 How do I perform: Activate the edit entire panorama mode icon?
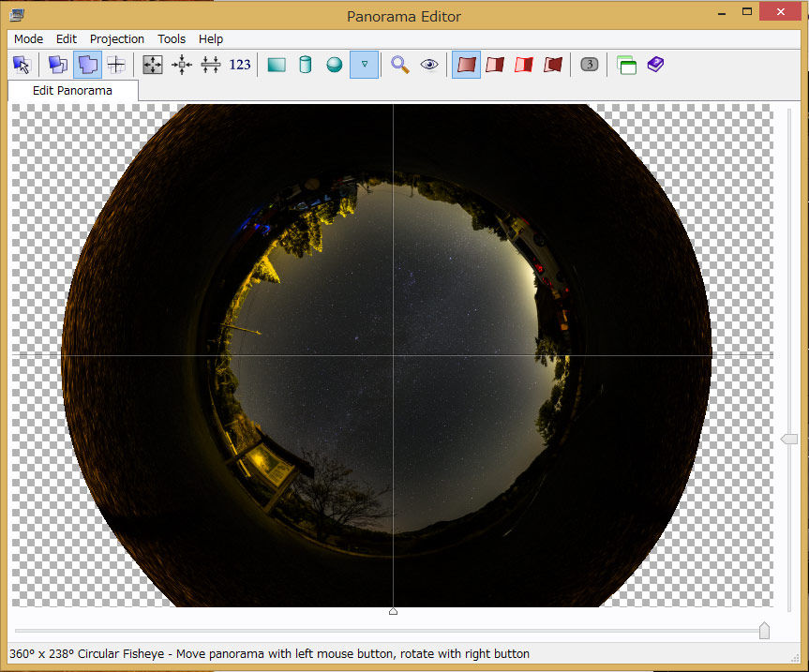[x=87, y=65]
